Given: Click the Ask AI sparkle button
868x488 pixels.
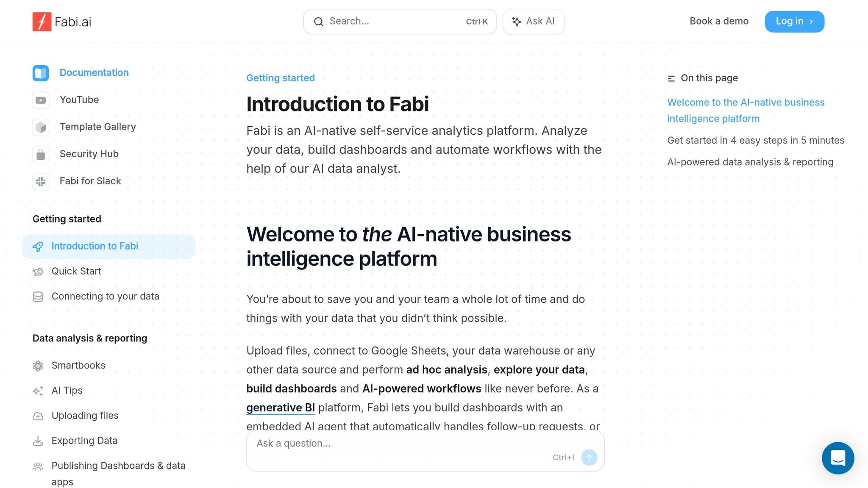Looking at the screenshot, I should click(x=533, y=21).
